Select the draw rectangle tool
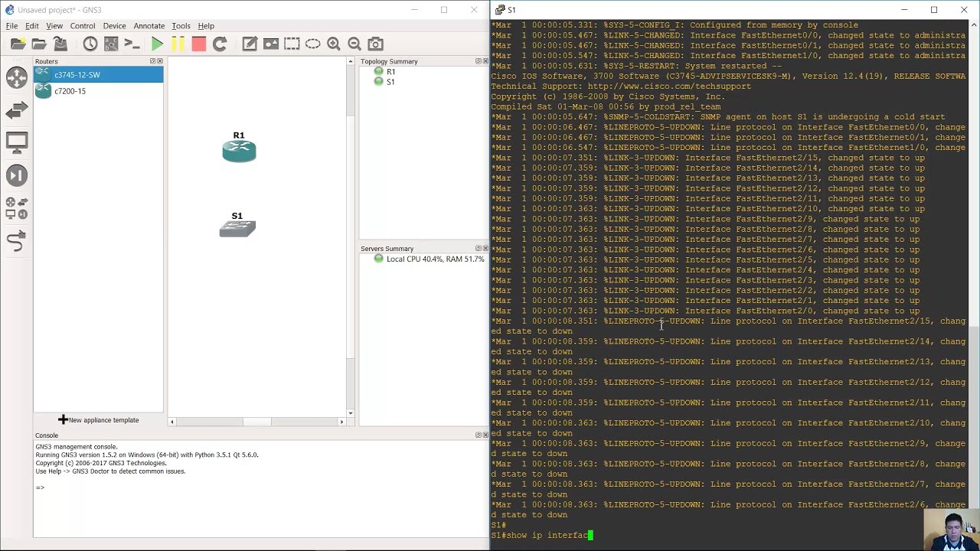Image resolution: width=980 pixels, height=551 pixels. [x=292, y=44]
